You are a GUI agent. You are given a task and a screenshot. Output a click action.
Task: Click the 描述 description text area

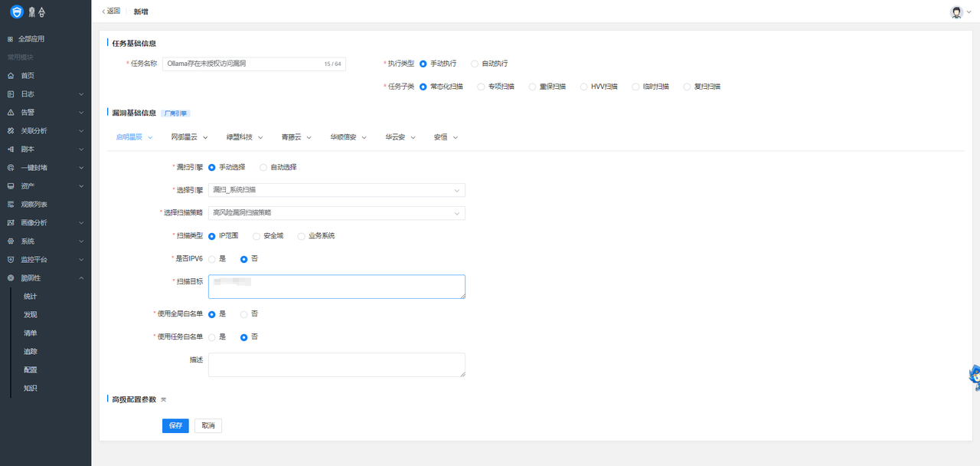click(x=336, y=365)
